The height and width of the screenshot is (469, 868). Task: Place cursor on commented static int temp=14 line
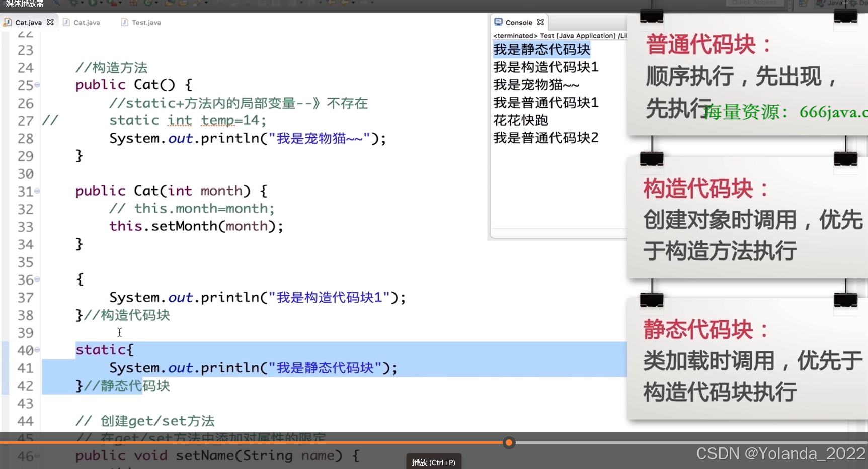pos(188,120)
